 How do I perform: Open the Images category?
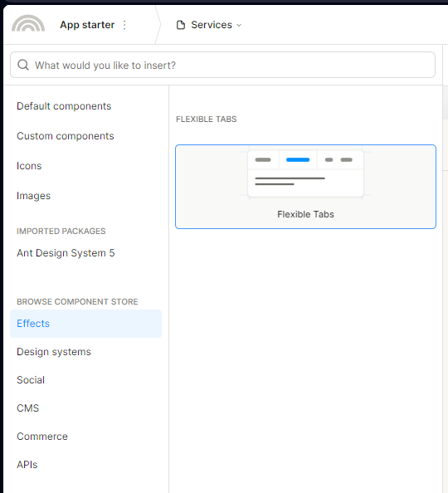click(33, 196)
